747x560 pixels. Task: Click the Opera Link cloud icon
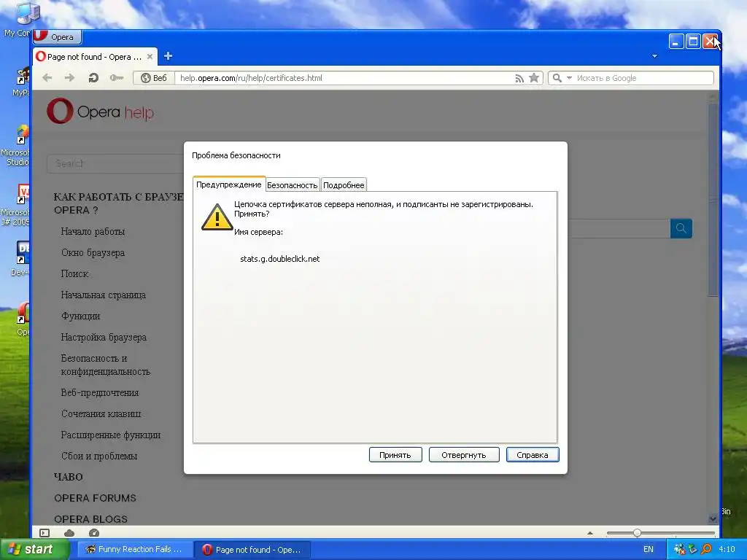(69, 533)
